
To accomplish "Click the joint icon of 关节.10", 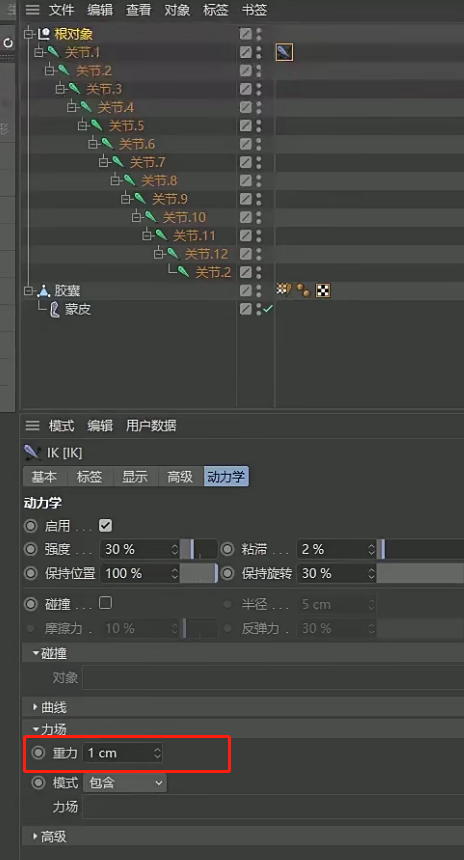I will tap(151, 217).
